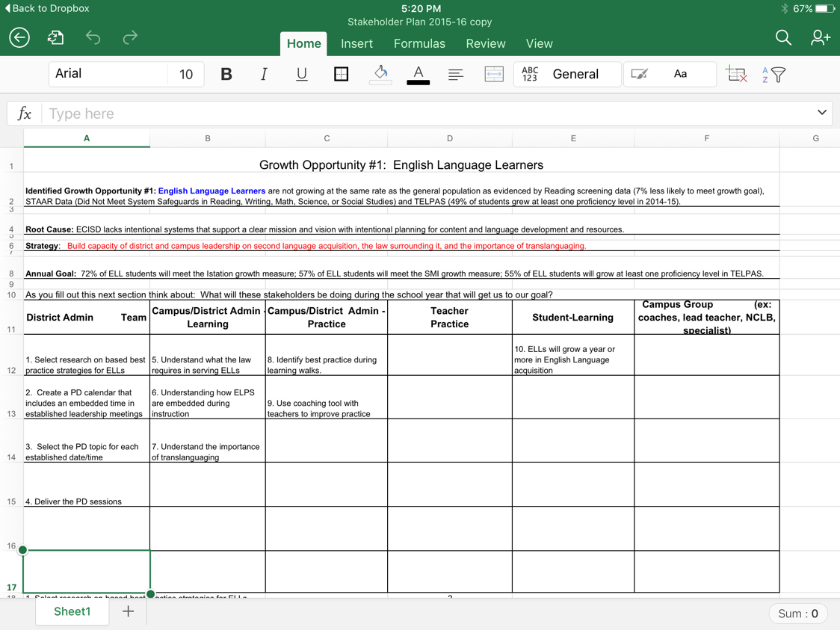This screenshot has height=630, width=840.
Task: Open the Arial font name dropdown
Action: [108, 74]
